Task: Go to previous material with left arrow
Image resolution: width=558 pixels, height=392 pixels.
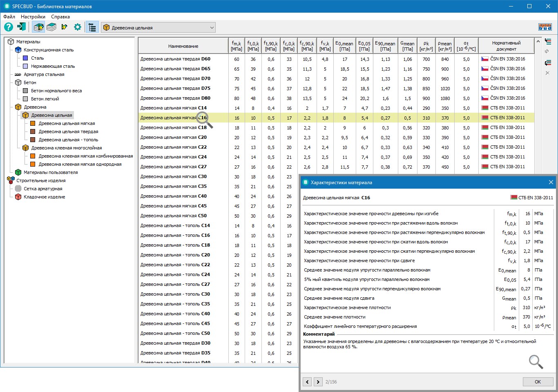Action: pos(307,382)
